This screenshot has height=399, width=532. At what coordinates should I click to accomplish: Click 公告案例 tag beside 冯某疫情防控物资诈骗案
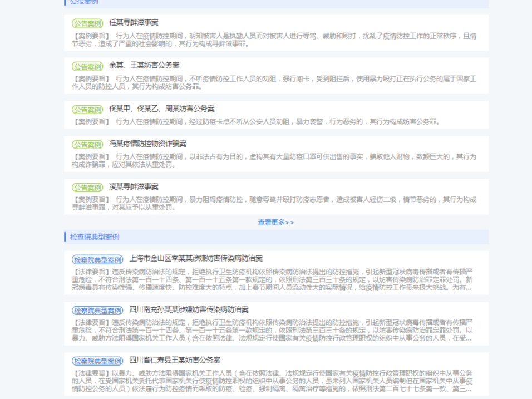(87, 145)
